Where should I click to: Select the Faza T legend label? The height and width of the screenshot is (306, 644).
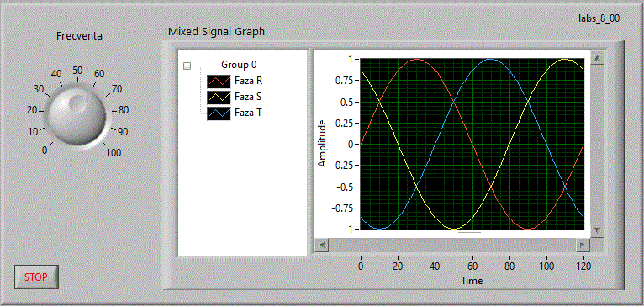coord(248,113)
